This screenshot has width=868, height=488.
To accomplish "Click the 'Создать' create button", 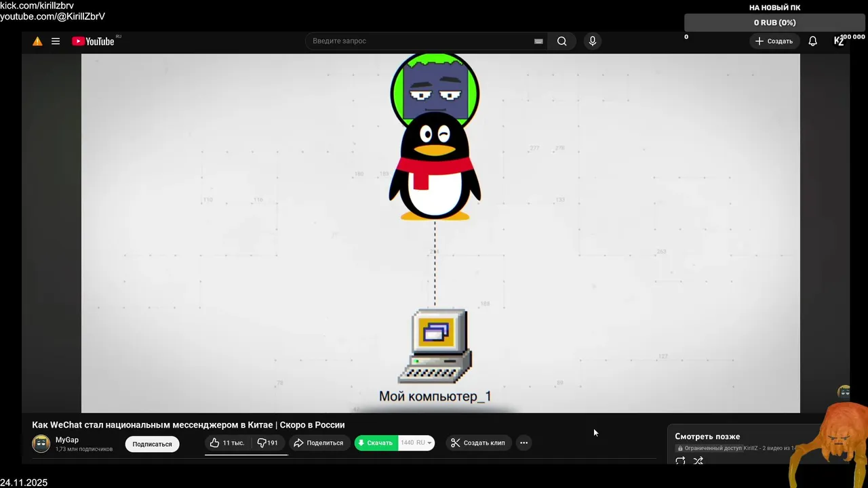I will click(x=774, y=41).
